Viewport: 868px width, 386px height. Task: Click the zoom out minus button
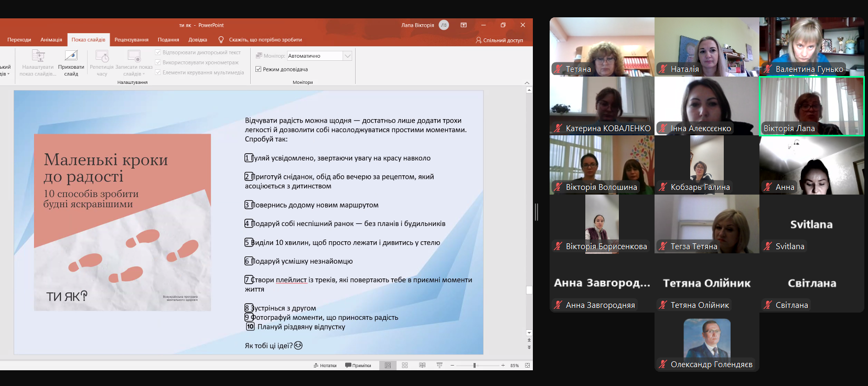(x=452, y=366)
